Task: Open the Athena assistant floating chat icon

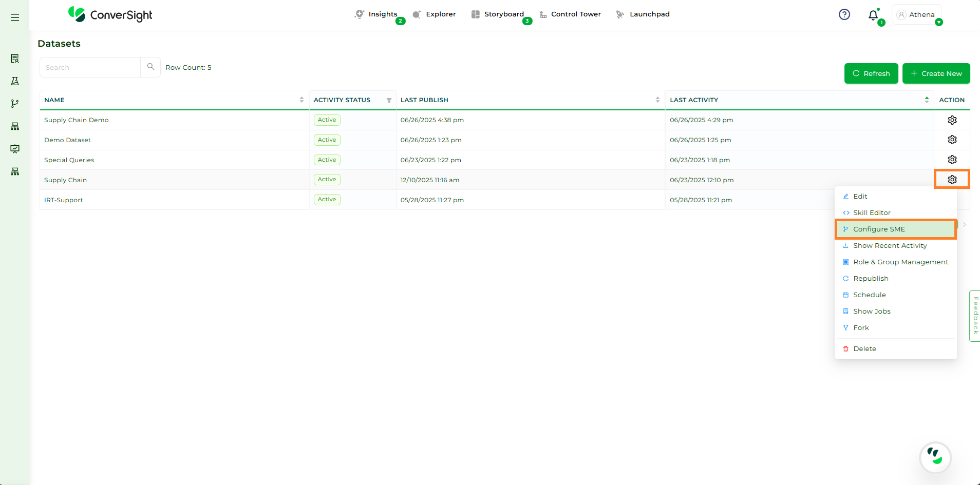Action: (935, 457)
